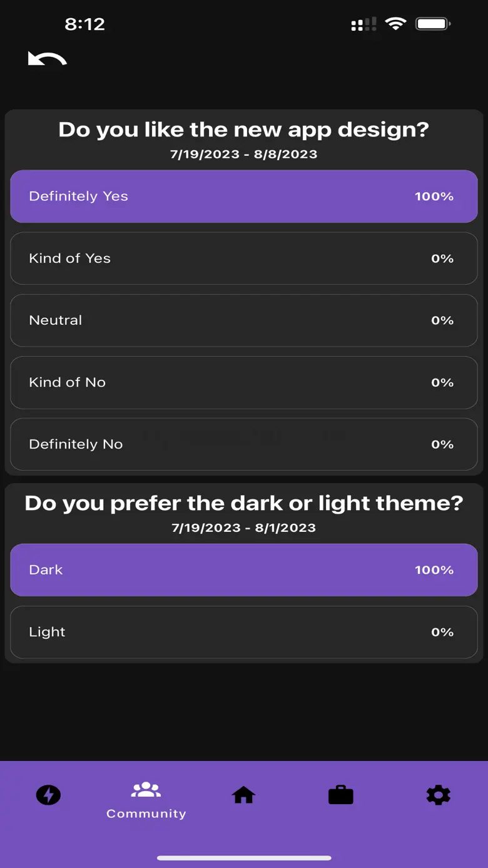Tap the home indicator bar at bottom
Image resolution: width=488 pixels, height=868 pixels.
(244, 858)
